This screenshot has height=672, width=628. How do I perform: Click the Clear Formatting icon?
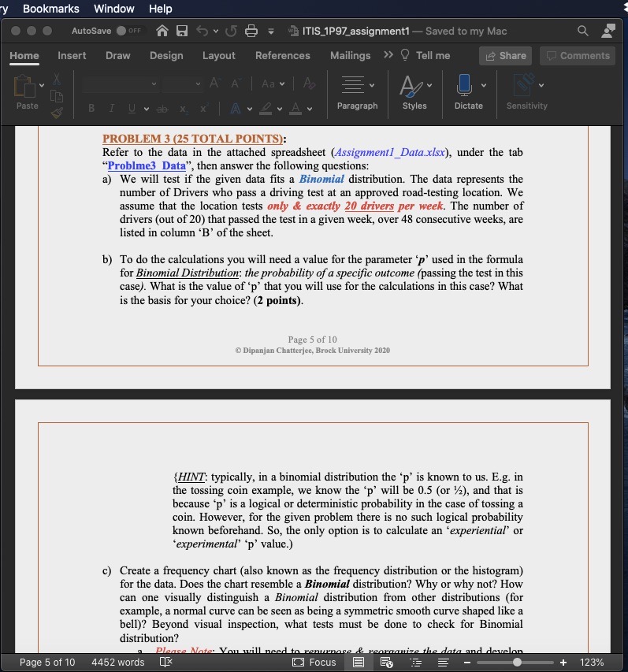click(309, 84)
